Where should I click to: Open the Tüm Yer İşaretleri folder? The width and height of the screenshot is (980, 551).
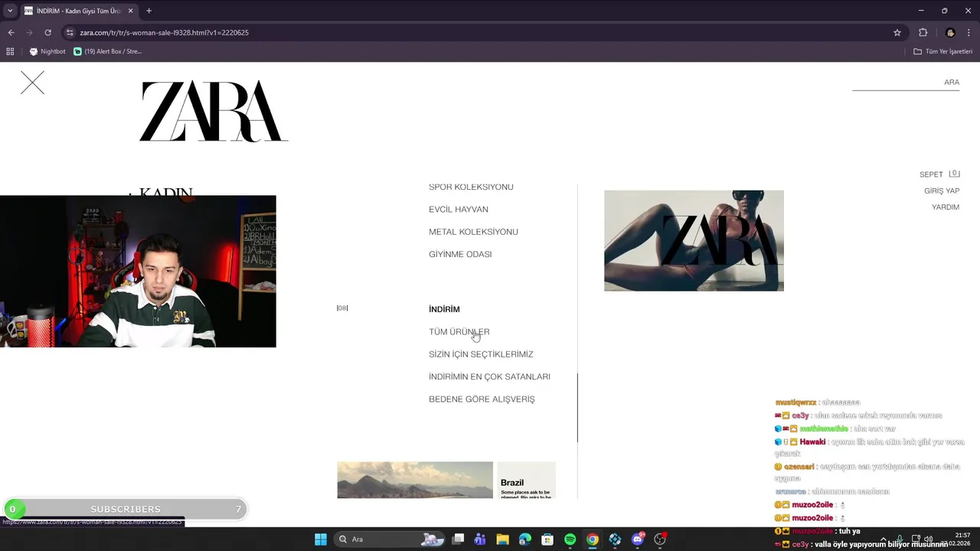(943, 51)
